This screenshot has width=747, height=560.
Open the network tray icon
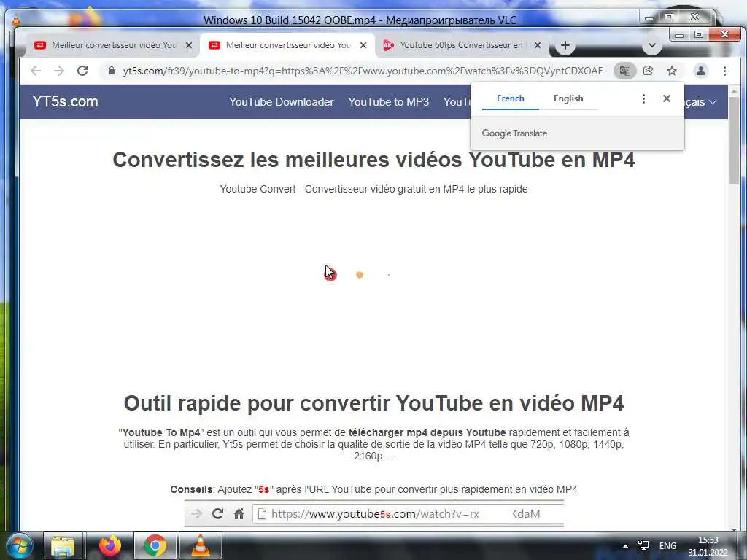[643, 545]
